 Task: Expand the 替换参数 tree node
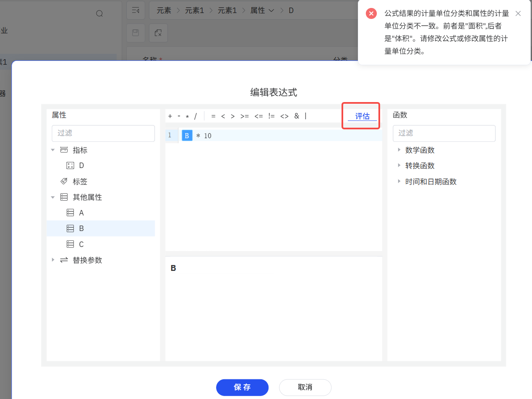pos(53,260)
